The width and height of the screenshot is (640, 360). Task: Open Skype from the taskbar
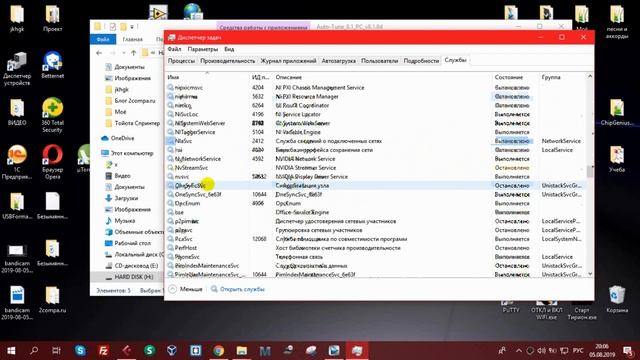80,351
